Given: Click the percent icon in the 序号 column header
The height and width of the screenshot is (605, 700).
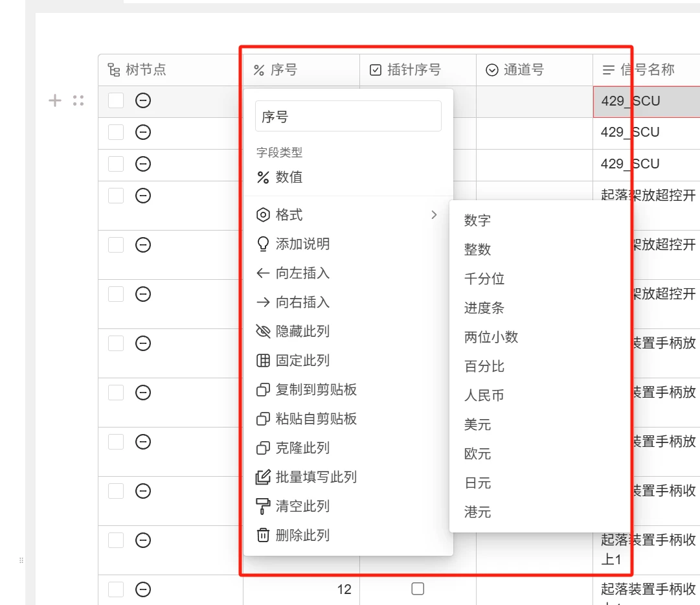Looking at the screenshot, I should (x=259, y=70).
